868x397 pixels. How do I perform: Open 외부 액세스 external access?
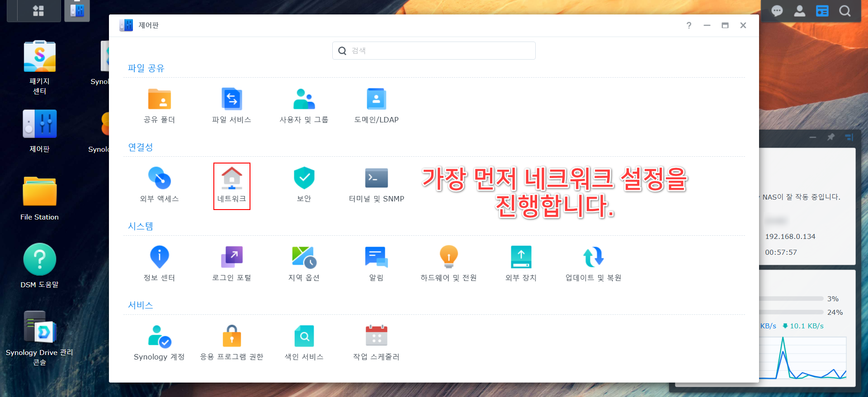159,186
